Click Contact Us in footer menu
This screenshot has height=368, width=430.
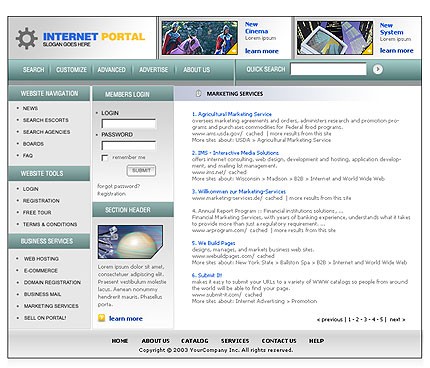click(x=279, y=341)
